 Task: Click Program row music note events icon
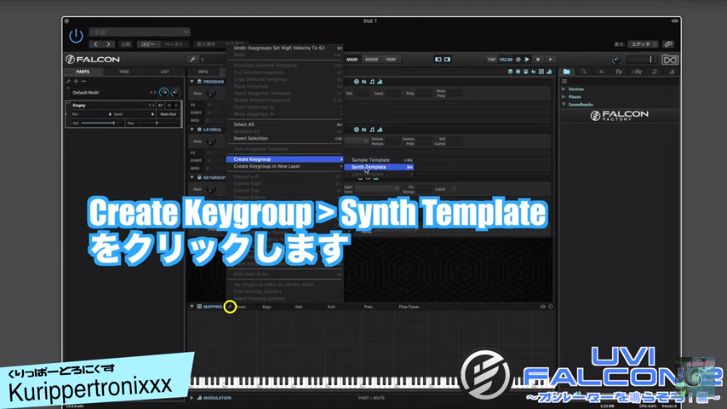tap(372, 82)
